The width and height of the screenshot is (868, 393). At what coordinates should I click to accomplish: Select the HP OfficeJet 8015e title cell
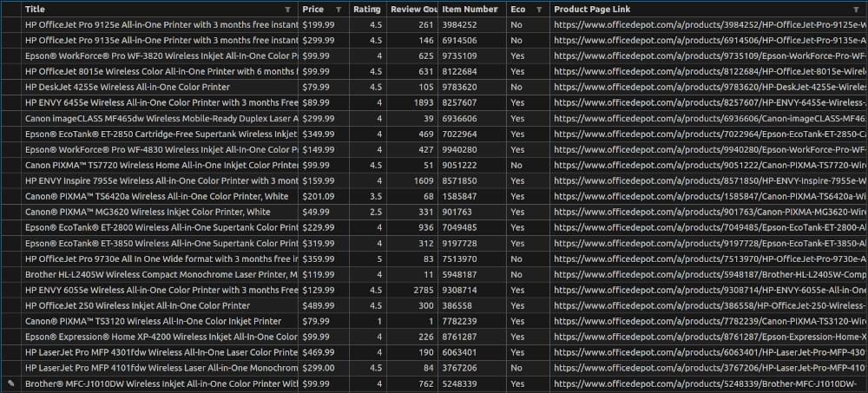[161, 71]
